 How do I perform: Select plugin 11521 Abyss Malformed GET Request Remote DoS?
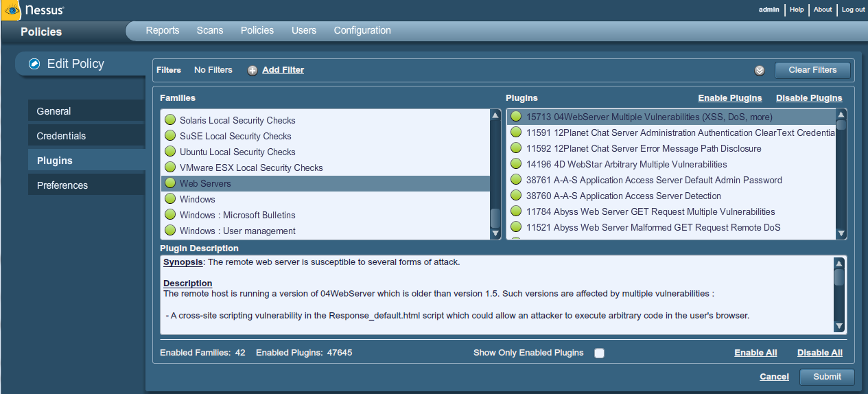tap(671, 227)
